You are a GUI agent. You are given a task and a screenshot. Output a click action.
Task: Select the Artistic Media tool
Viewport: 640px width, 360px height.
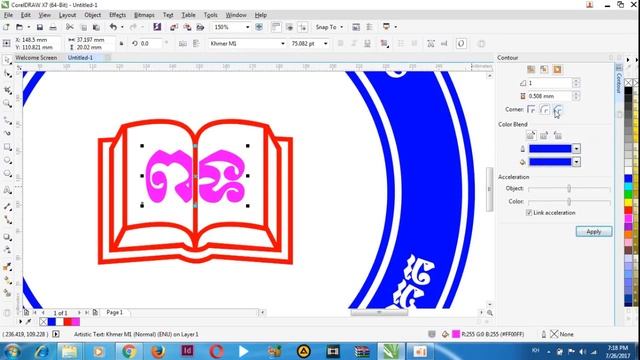coord(7,133)
